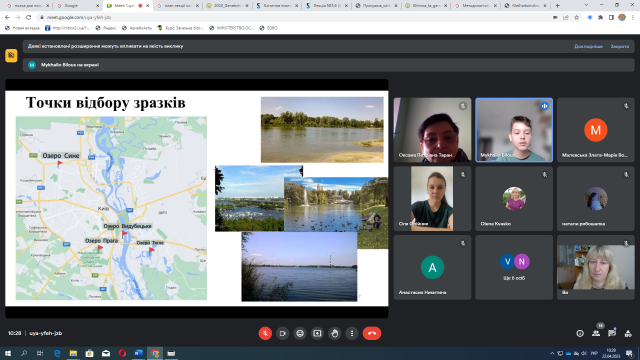Image resolution: width=640 pixels, height=360 pixels.
Task: Open meeting details info icon
Action: tap(580, 333)
